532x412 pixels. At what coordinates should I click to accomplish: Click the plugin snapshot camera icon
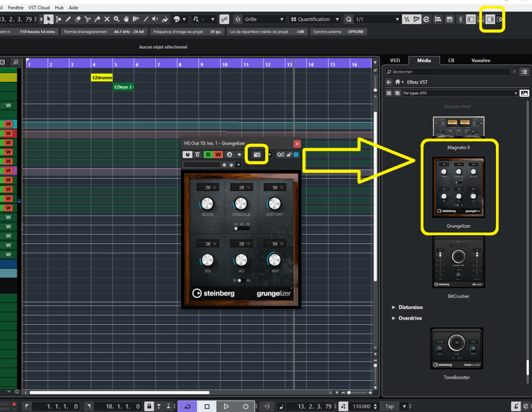[257, 155]
